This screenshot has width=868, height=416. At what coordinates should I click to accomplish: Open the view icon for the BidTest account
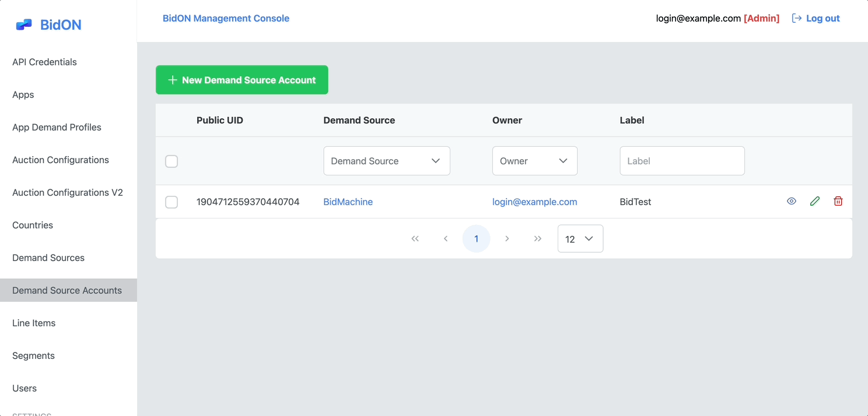(x=792, y=201)
